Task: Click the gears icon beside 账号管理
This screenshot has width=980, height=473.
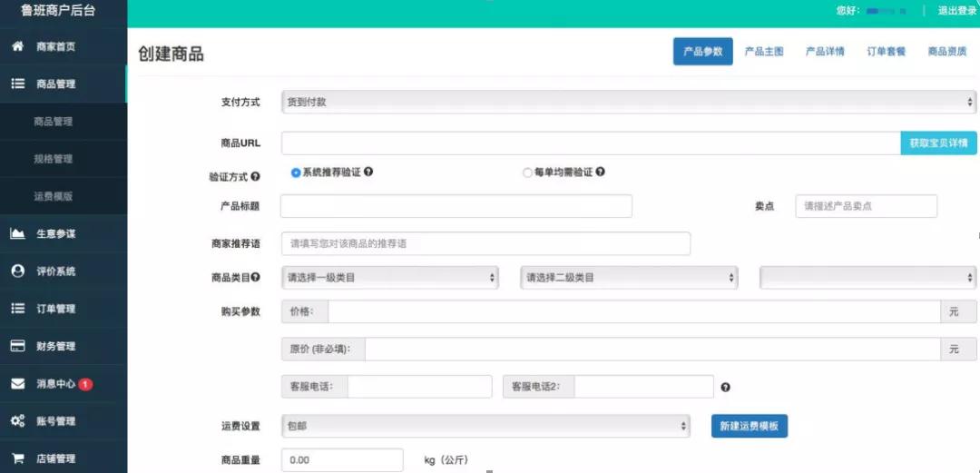Action: [x=17, y=421]
